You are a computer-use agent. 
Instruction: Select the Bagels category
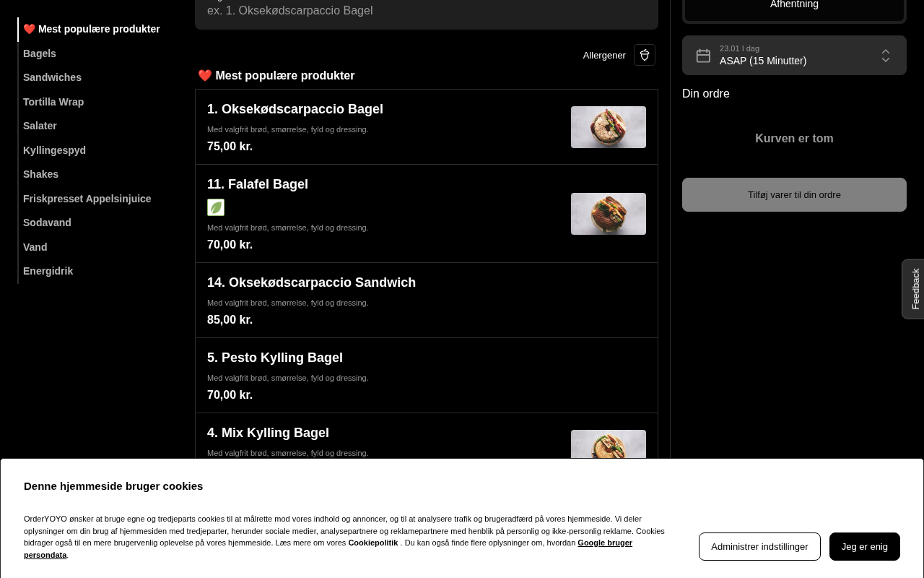coord(40,53)
